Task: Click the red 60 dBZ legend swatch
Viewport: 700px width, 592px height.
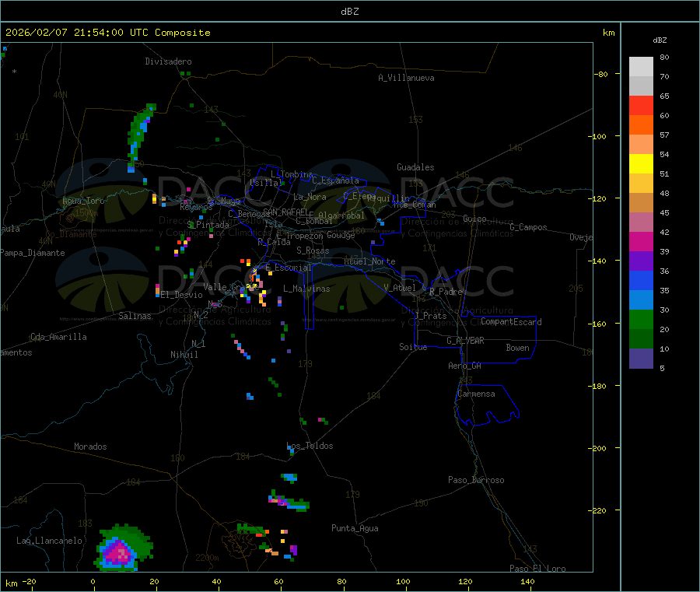Action: click(641, 105)
